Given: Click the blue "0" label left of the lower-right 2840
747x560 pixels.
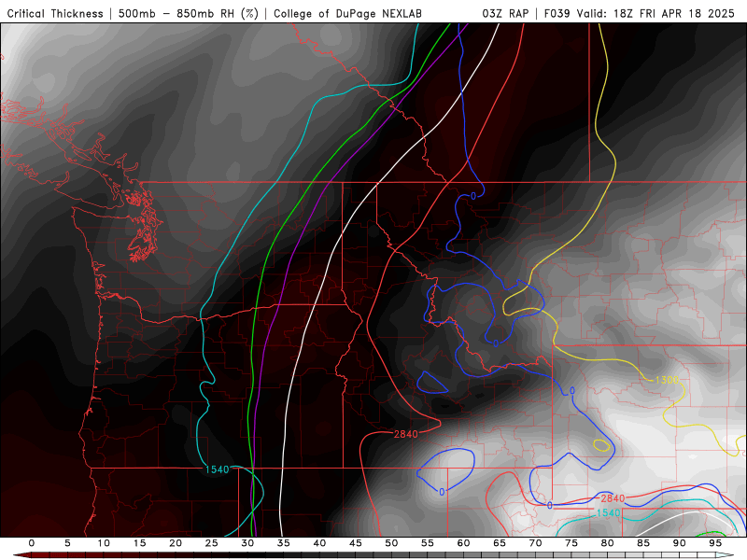Looking at the screenshot, I should pyautogui.click(x=550, y=505).
